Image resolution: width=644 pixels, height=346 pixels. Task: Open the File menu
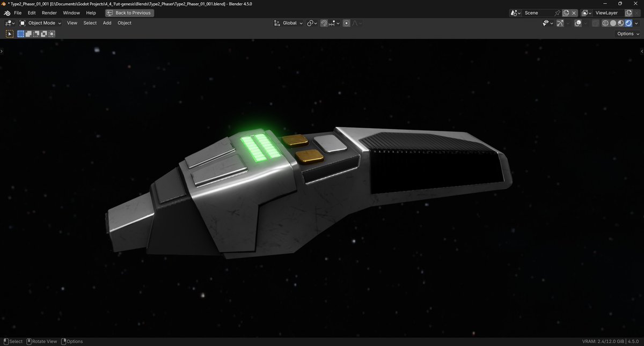click(18, 13)
